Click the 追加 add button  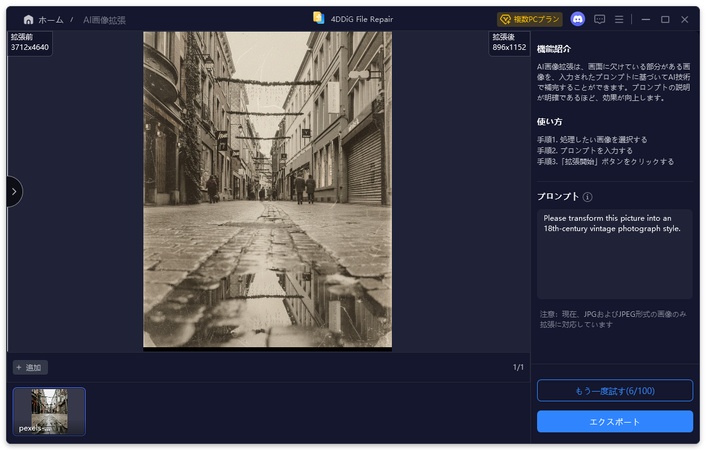click(x=30, y=367)
